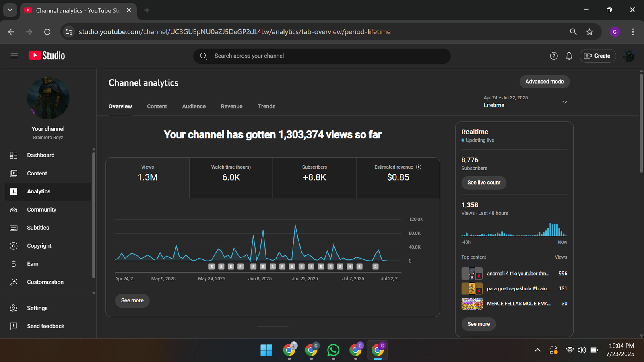Image resolution: width=644 pixels, height=362 pixels.
Task: Click the page vertical scrollbar
Action: 641,123
